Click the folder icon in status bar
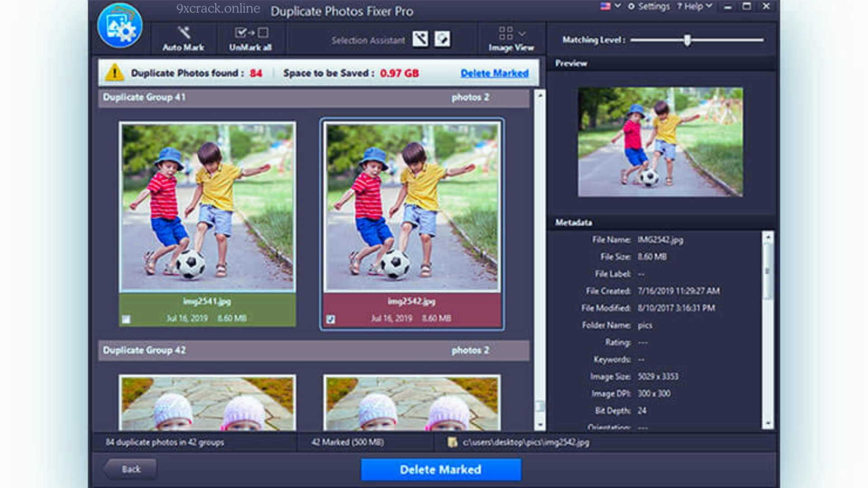Image resolution: width=868 pixels, height=488 pixels. tap(452, 442)
